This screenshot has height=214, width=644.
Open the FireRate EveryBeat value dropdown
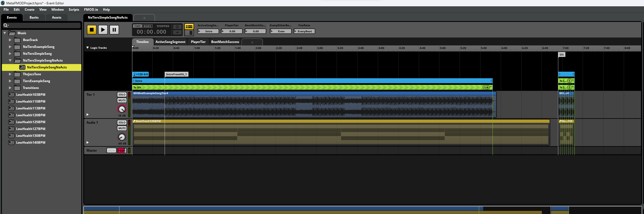click(x=304, y=31)
